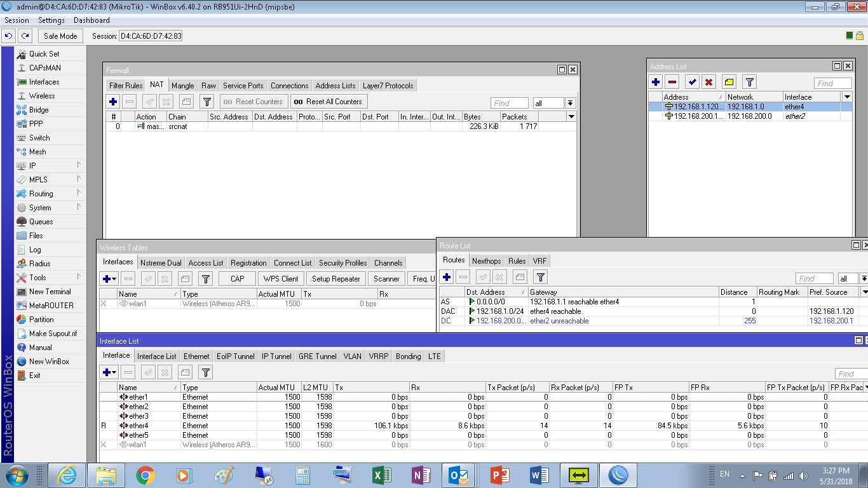The height and width of the screenshot is (488, 868).
Task: Open Mesh in sidebar
Action: [x=37, y=152]
